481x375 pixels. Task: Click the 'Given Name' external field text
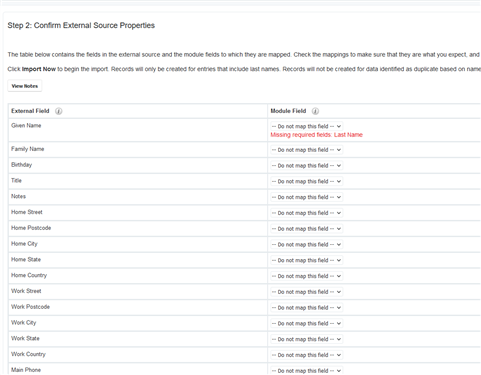26,126
